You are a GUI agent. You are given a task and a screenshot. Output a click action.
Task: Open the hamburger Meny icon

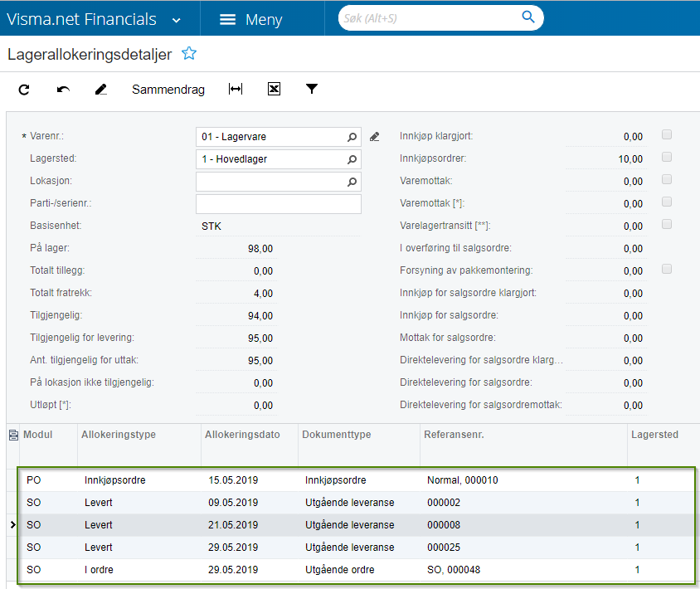tap(228, 19)
